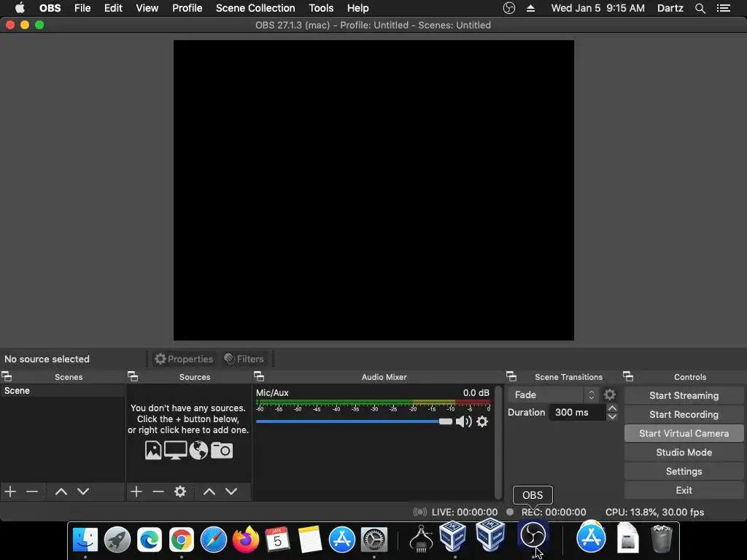Open the macOS Control Center menu icon
This screenshot has height=560, width=747.
724,8
